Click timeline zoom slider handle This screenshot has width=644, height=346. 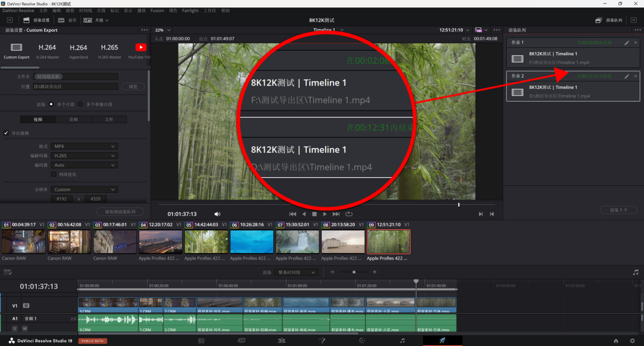pyautogui.click(x=354, y=272)
